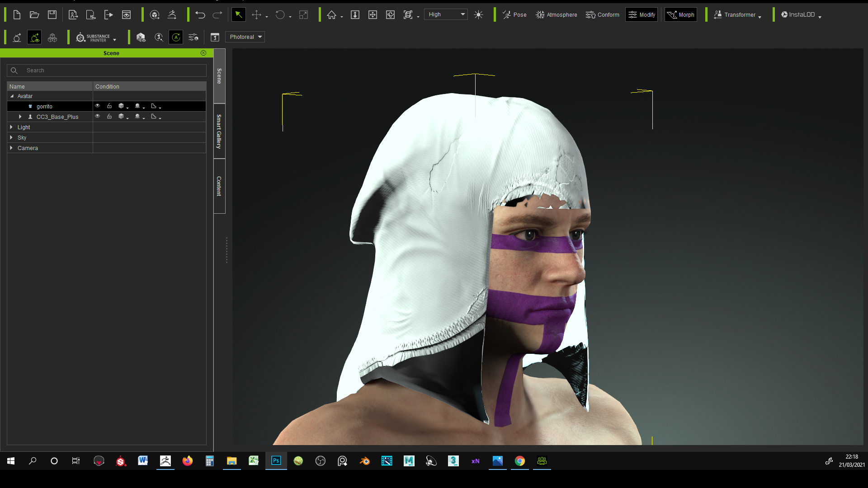Image resolution: width=868 pixels, height=488 pixels.
Task: Click the Morph button
Action: pyautogui.click(x=681, y=15)
